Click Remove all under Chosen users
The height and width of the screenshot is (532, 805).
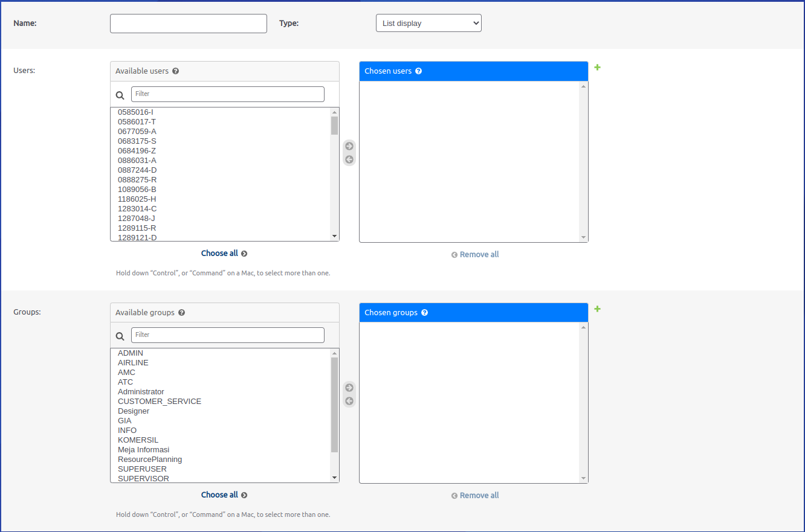coord(475,255)
